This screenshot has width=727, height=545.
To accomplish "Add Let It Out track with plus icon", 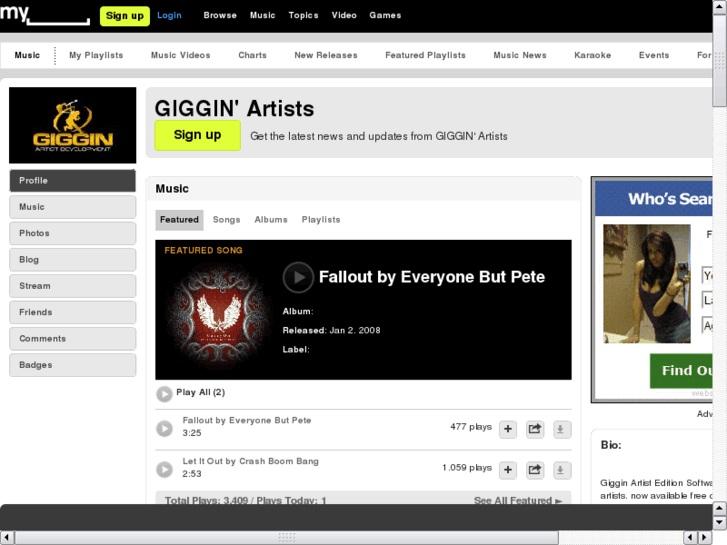I will click(x=508, y=470).
